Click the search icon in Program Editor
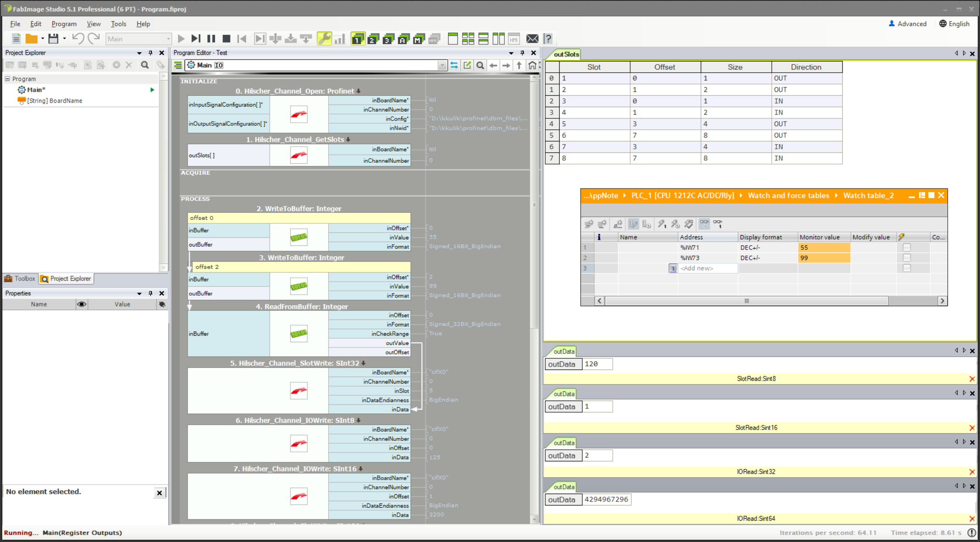 click(x=480, y=65)
